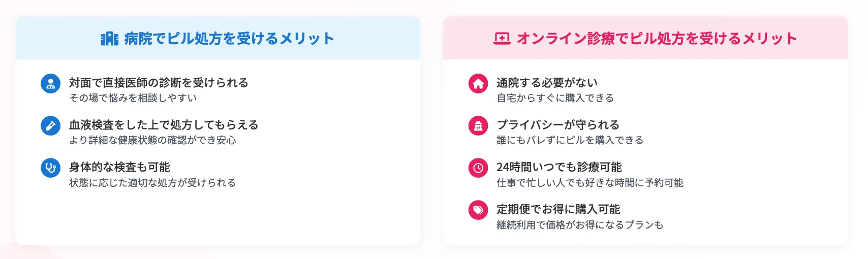The width and height of the screenshot is (868, 259).
Task: Click the stethoscope icon beside 身体的な検査
Action: click(x=50, y=168)
